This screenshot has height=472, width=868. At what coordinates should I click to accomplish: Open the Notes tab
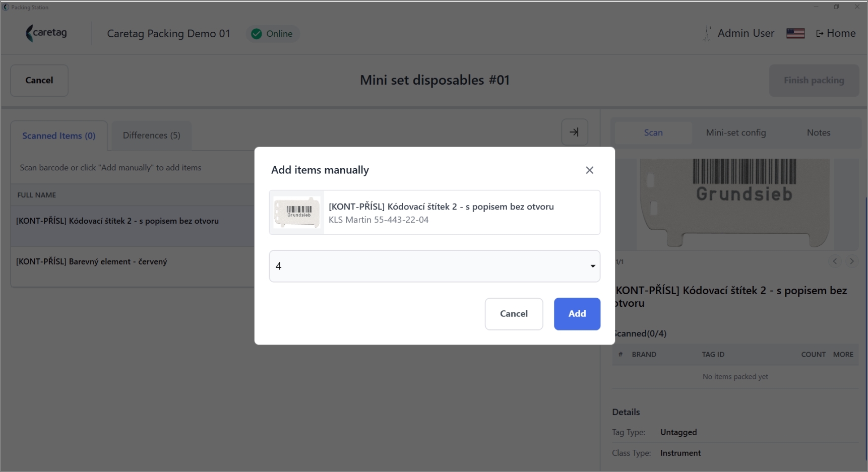(818, 132)
